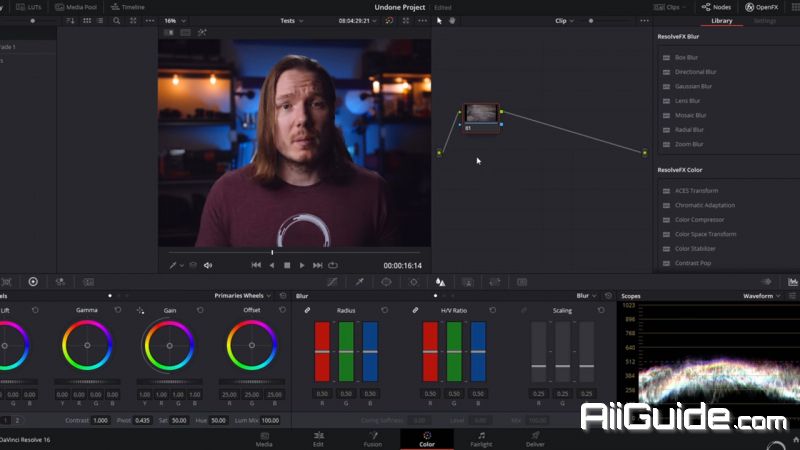Viewport: 800px width, 450px height.
Task: Click the play forward button
Action: [302, 265]
